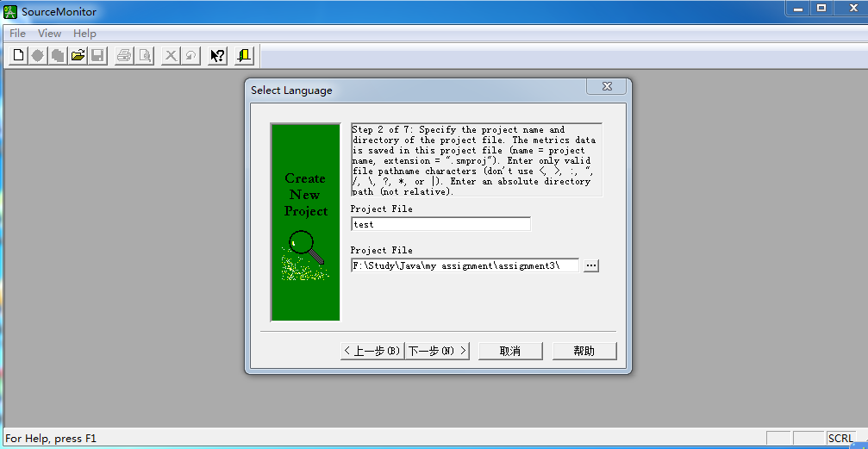Browse for directory with the ... button
Image resolution: width=868 pixels, height=449 pixels.
pos(591,265)
